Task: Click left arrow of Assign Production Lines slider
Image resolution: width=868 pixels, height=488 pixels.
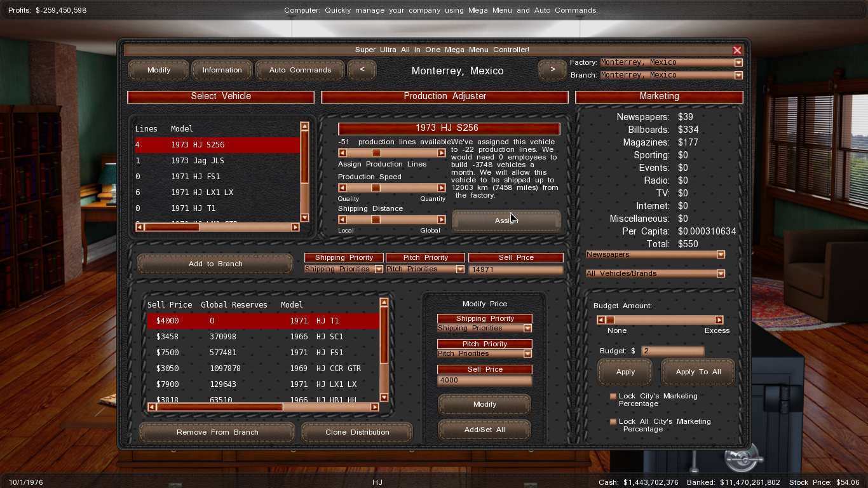Action: tap(342, 153)
